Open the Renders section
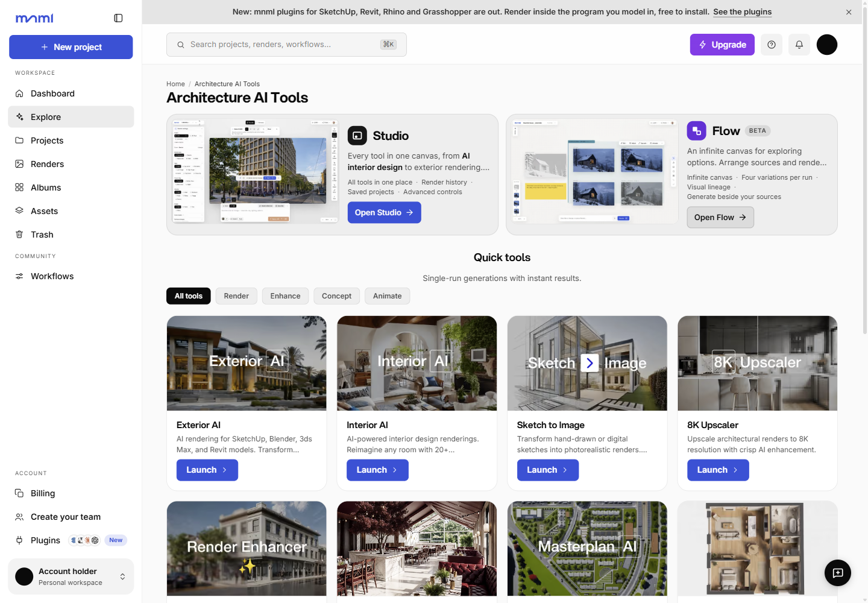Viewport: 868px width, 603px height. [71, 164]
